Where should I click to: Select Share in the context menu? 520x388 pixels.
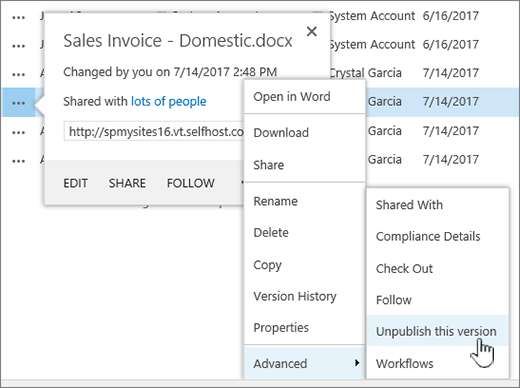pyautogui.click(x=305, y=165)
